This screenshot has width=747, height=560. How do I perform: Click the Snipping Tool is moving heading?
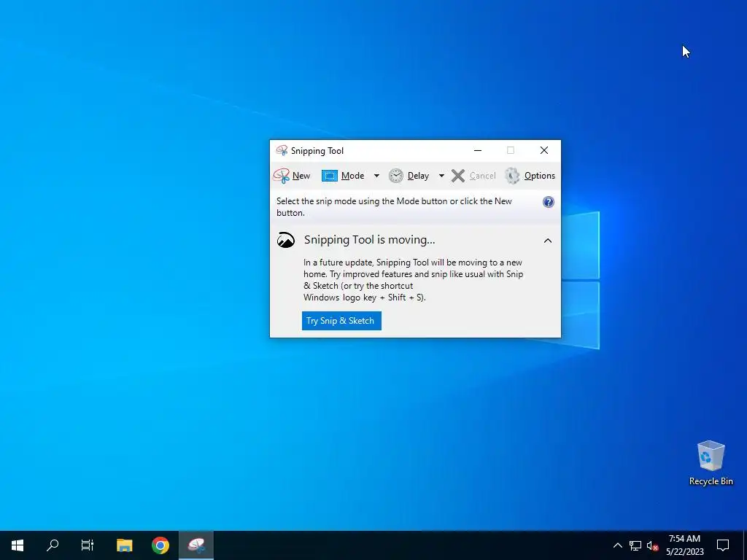click(370, 240)
